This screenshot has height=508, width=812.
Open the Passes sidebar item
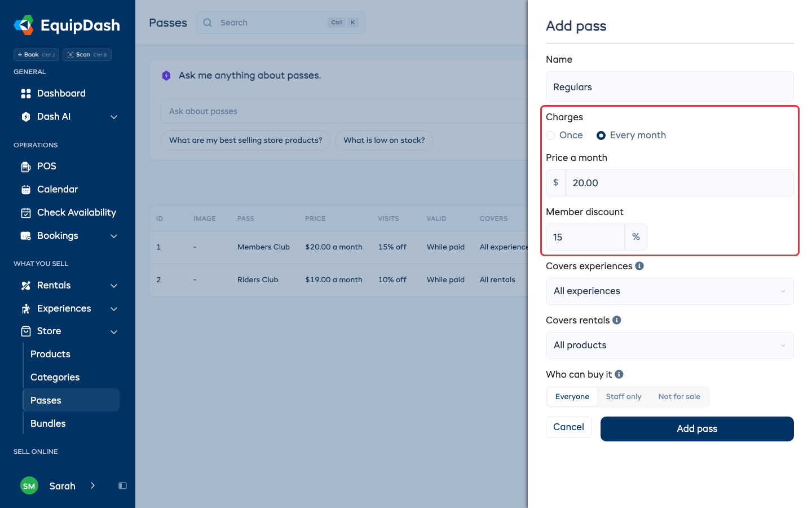(71, 400)
